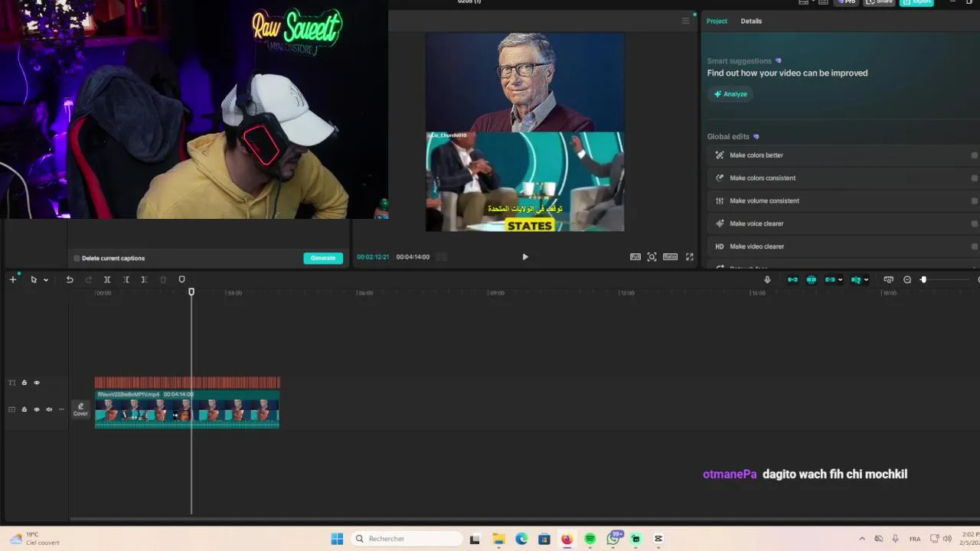Enable Make volume consistent checkbox
This screenshot has width=980, height=551.
pos(974,201)
